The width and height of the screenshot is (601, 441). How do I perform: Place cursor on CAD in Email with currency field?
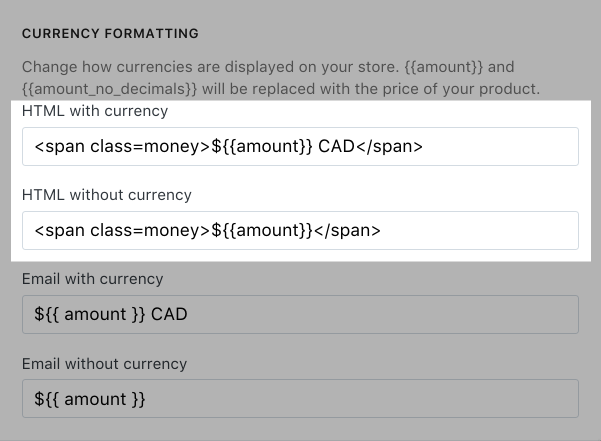pos(169,315)
